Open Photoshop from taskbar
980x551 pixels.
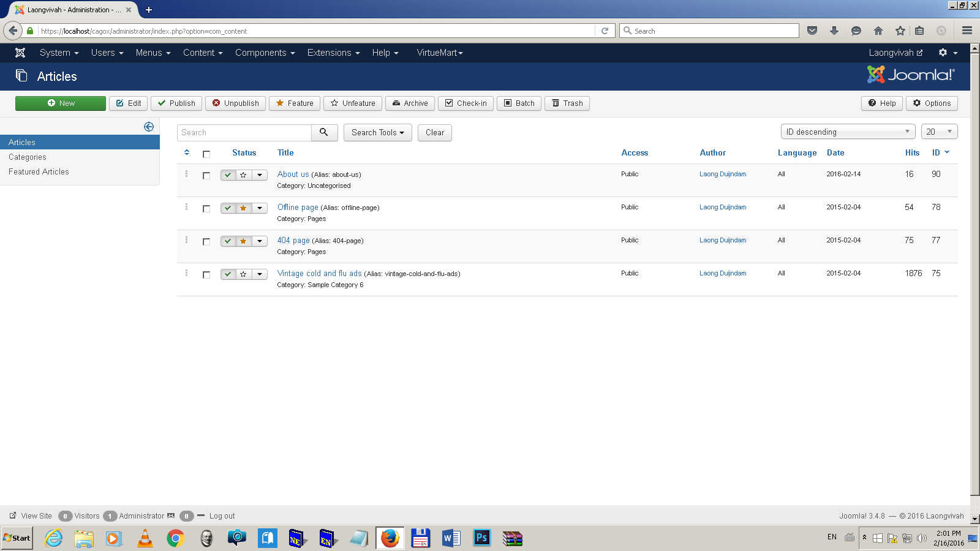[481, 539]
